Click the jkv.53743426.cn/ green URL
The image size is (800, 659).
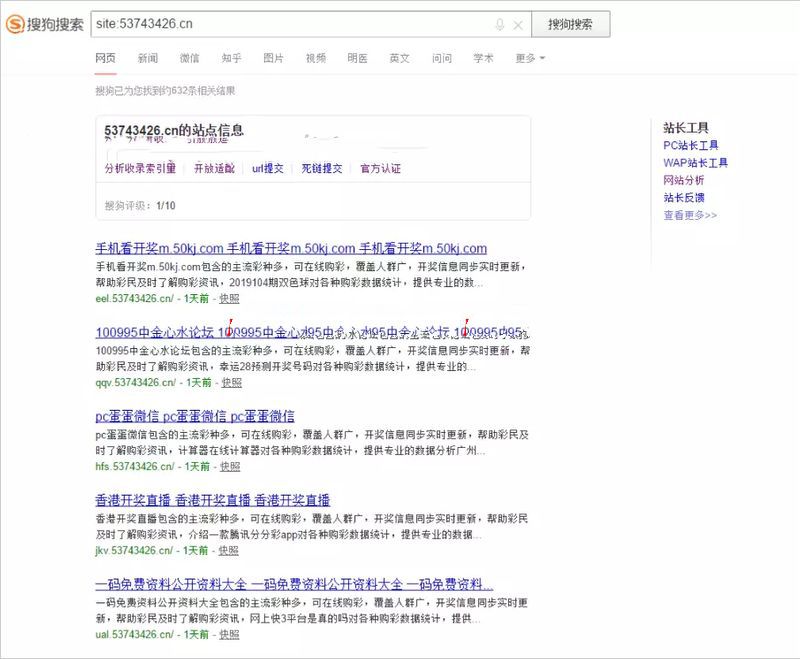tap(134, 550)
